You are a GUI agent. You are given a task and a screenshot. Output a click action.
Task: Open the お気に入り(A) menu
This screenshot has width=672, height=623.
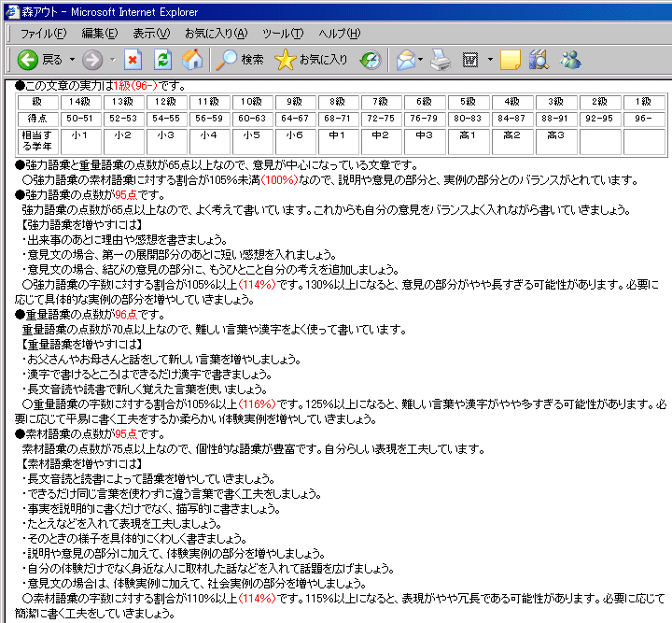click(216, 33)
